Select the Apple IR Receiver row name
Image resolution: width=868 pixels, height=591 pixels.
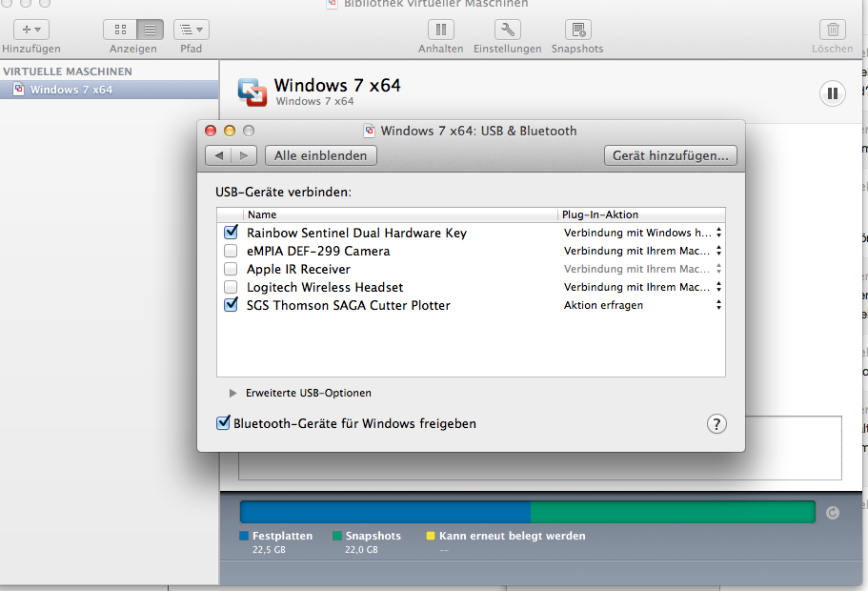[298, 269]
